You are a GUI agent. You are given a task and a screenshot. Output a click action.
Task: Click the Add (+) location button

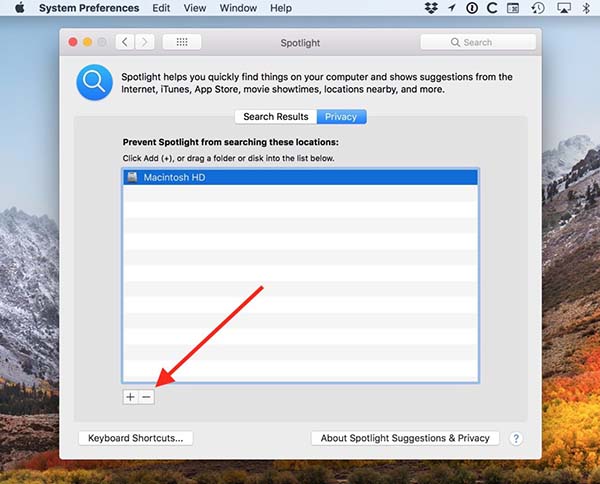pos(130,397)
